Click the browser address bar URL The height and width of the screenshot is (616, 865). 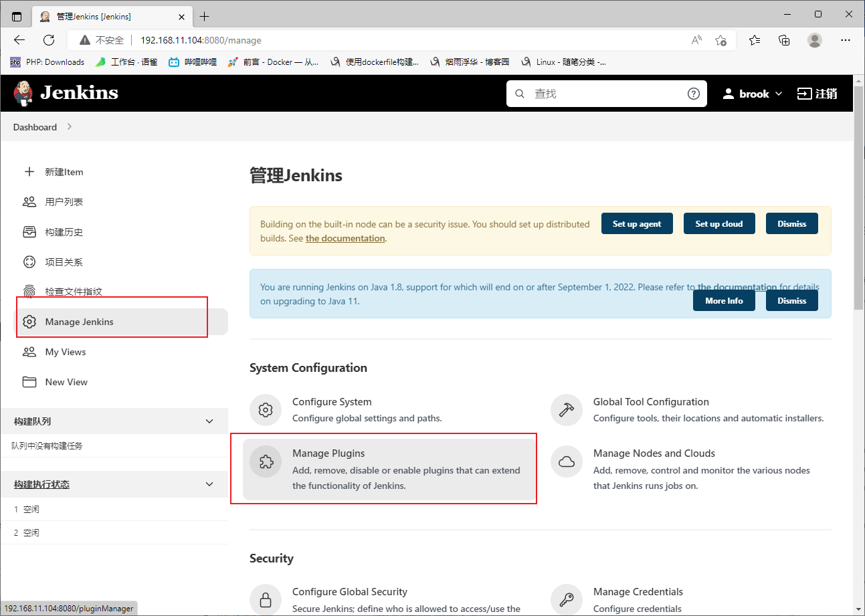[201, 40]
